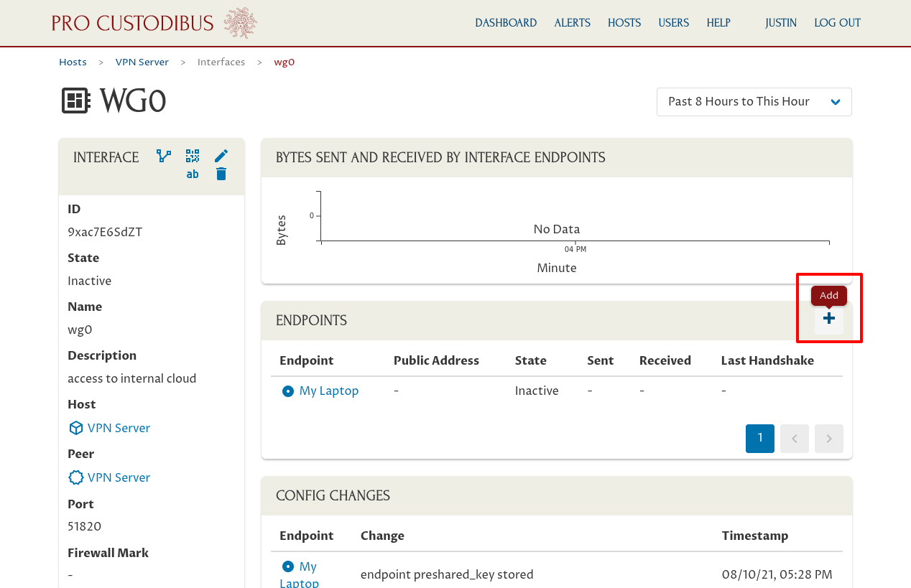Screen dimensions: 911x588
Task: Click the Interfaces breadcrumb
Action: click(x=221, y=62)
